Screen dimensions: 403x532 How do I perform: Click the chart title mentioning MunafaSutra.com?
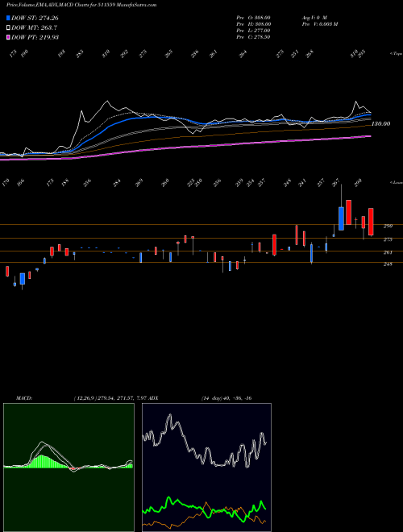(x=81, y=5)
